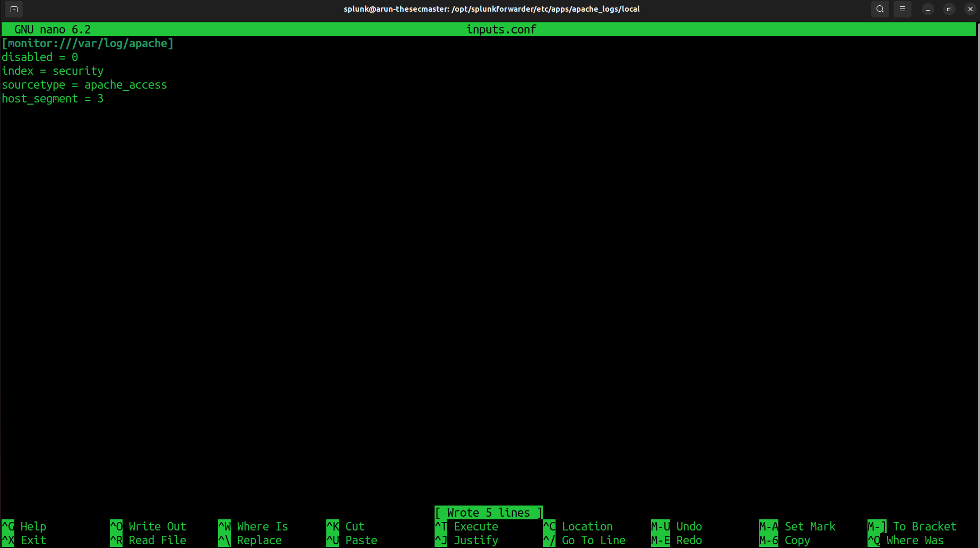980x548 pixels.
Task: Click the 'host_segment = 3' line
Action: click(x=53, y=99)
